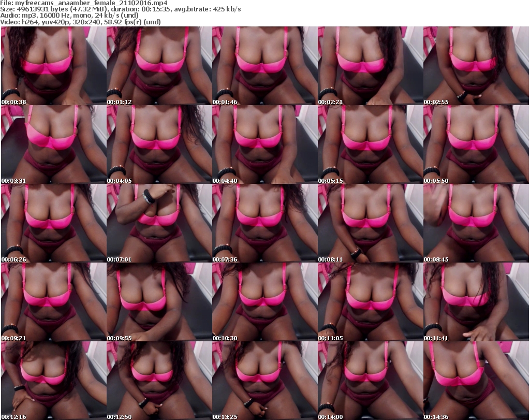
Task: Select the thumbnail timestamped 00:01:46
Action: point(264,66)
